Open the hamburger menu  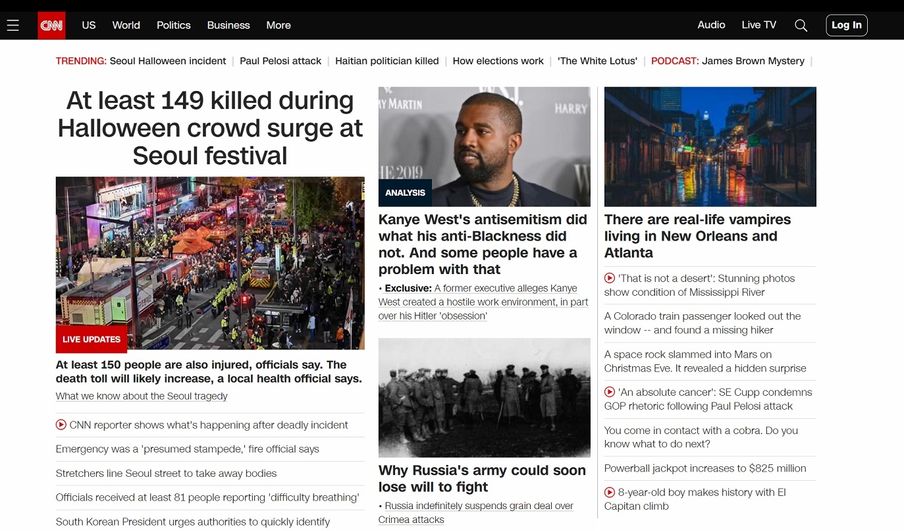[x=13, y=25]
